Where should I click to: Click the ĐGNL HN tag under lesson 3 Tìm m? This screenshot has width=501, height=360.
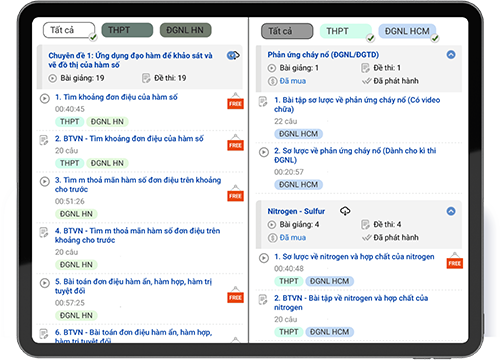coord(76,214)
